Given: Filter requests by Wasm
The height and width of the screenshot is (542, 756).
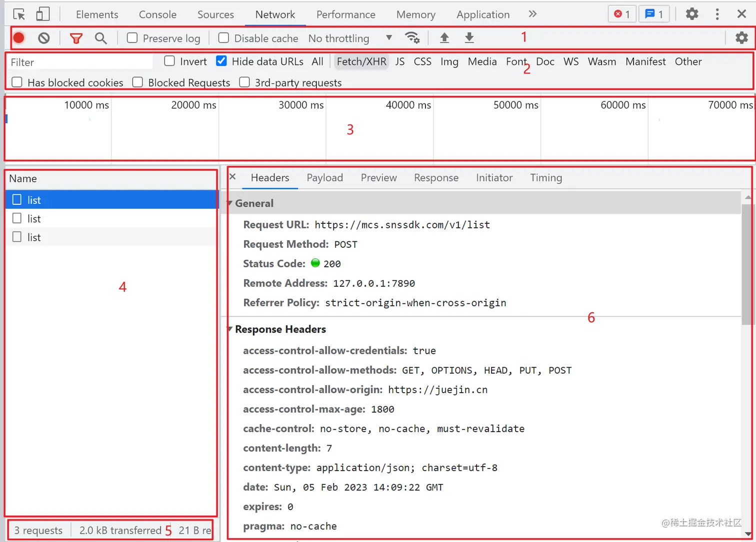Looking at the screenshot, I should (x=601, y=61).
